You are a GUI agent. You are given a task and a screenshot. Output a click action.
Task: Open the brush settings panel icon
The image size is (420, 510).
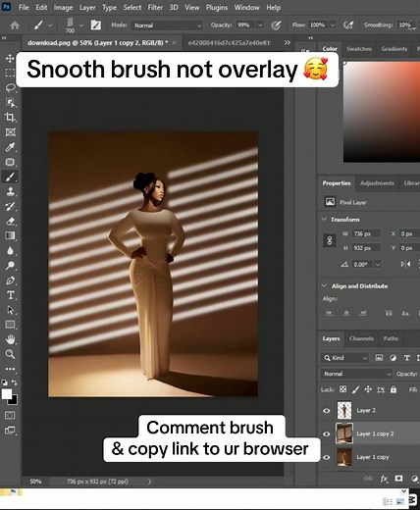(x=95, y=25)
